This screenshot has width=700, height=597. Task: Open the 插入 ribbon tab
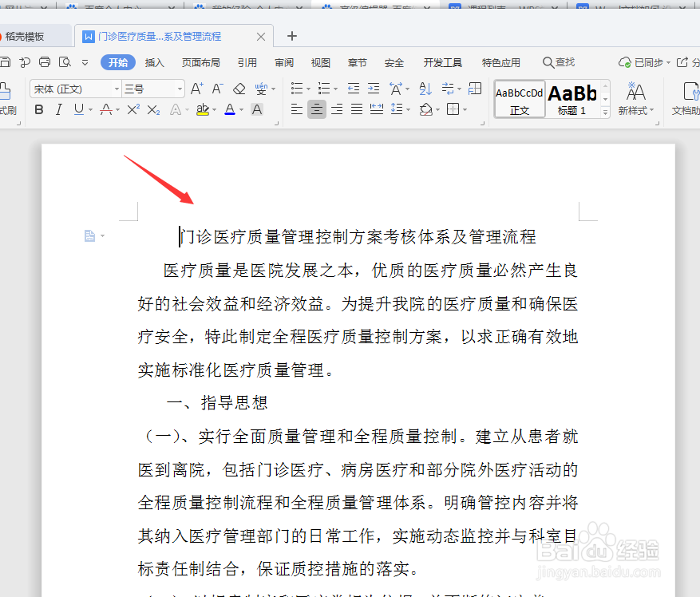click(x=155, y=62)
